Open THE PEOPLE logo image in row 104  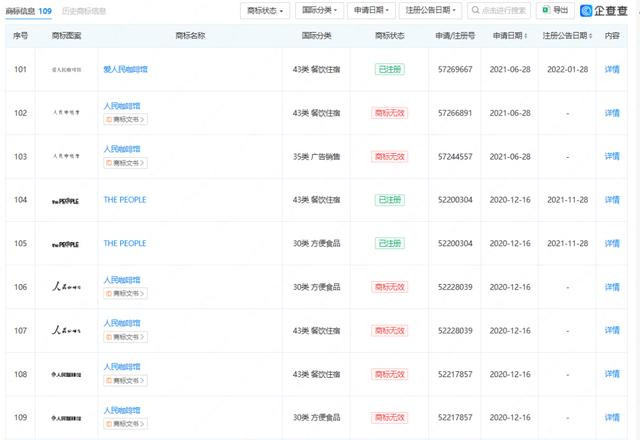(x=68, y=200)
